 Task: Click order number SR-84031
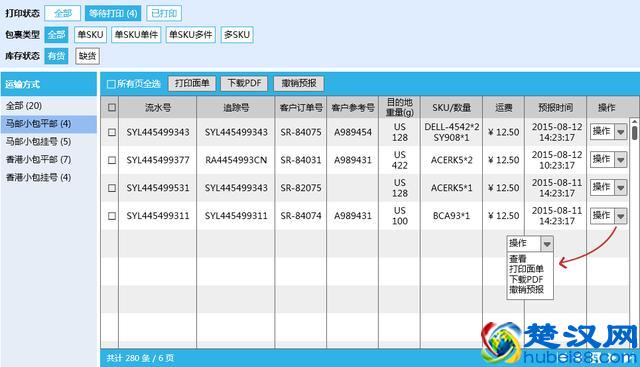(301, 160)
